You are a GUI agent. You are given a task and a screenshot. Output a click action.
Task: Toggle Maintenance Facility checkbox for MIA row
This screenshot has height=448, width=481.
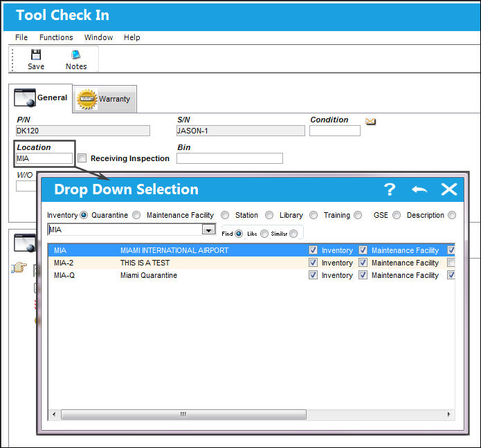(x=363, y=250)
